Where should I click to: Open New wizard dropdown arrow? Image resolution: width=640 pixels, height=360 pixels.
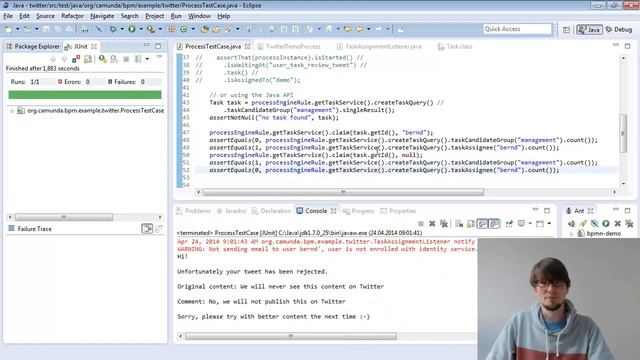click(x=18, y=29)
